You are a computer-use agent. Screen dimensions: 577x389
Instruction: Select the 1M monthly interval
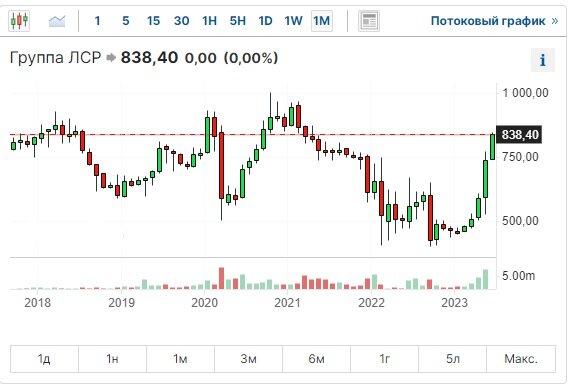click(x=322, y=21)
